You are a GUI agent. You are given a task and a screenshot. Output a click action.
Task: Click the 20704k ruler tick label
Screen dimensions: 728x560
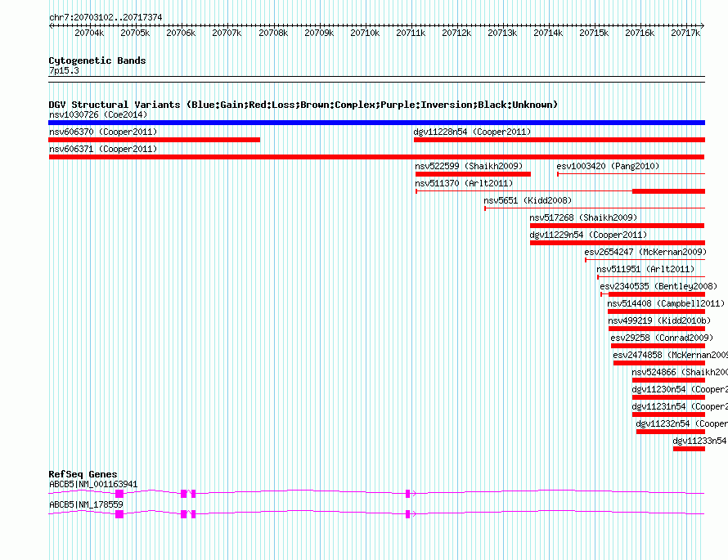(x=89, y=33)
